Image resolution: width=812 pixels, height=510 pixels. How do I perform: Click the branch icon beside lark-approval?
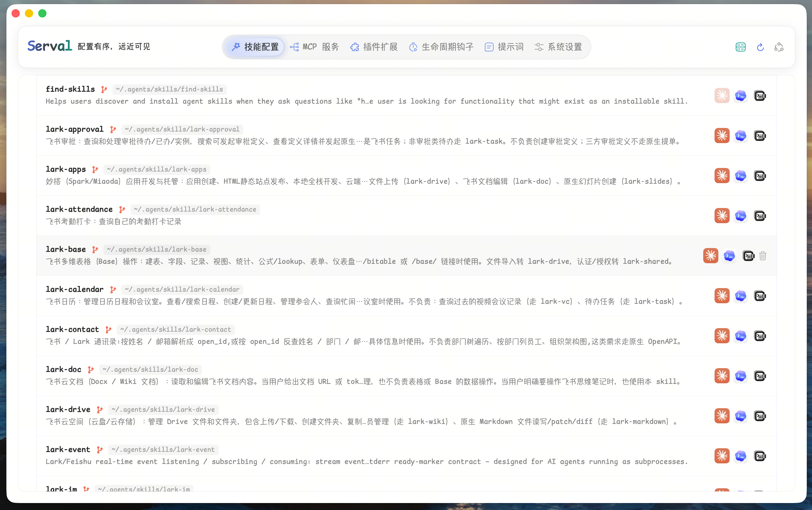(113, 129)
